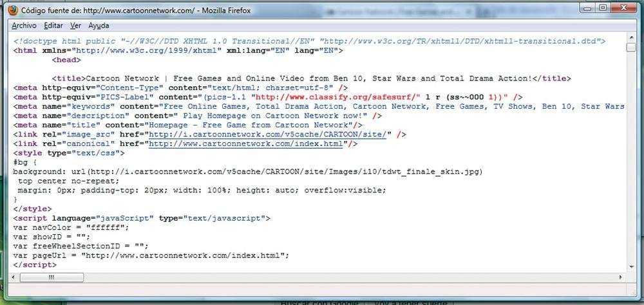Open the Editar menu
Screen dimensions: 644x305
(53, 26)
